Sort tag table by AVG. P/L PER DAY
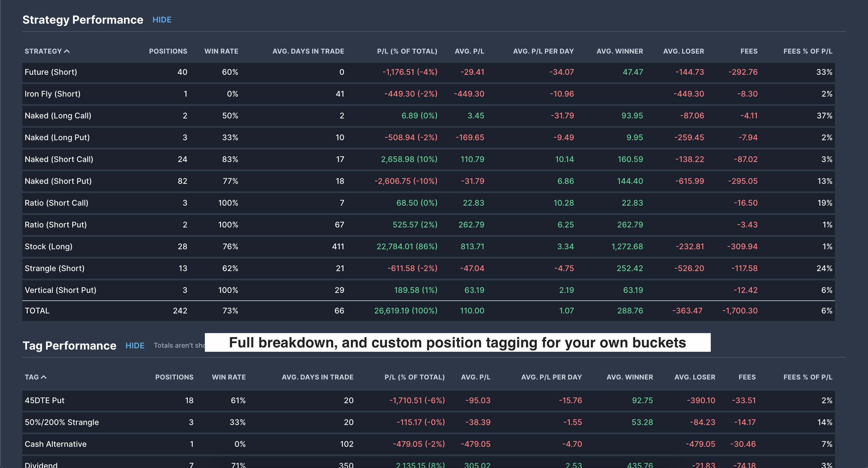This screenshot has height=468, width=868. tap(551, 377)
